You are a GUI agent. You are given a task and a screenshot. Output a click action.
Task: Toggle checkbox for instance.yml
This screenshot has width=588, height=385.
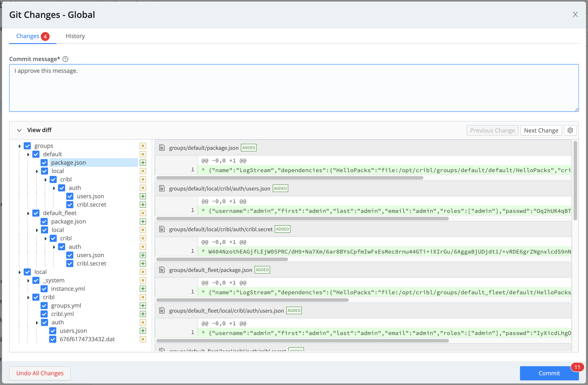pos(44,289)
